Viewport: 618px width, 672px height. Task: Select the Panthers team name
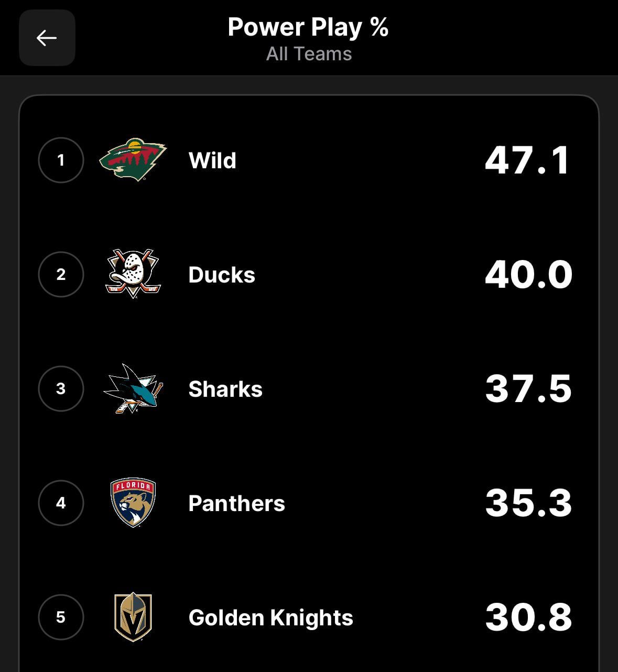tap(236, 503)
